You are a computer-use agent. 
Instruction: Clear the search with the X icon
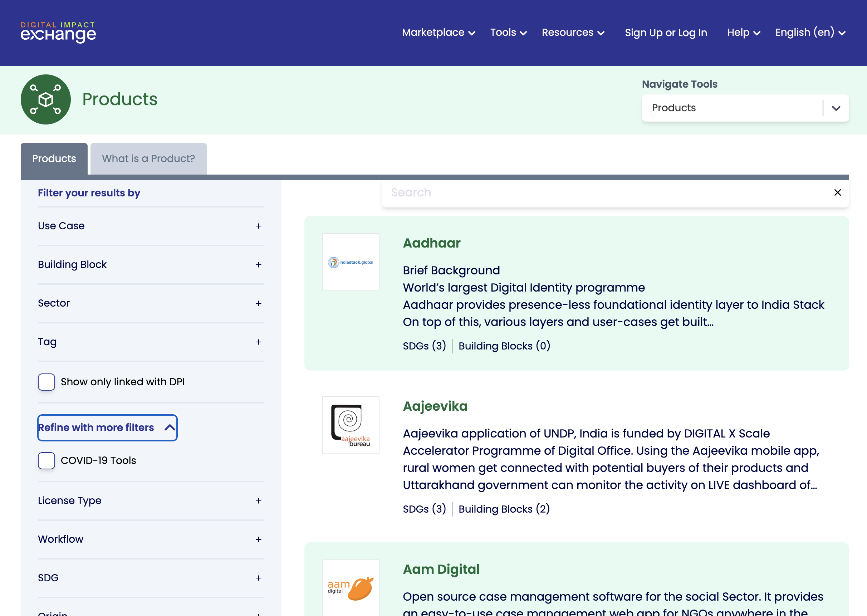pos(837,193)
